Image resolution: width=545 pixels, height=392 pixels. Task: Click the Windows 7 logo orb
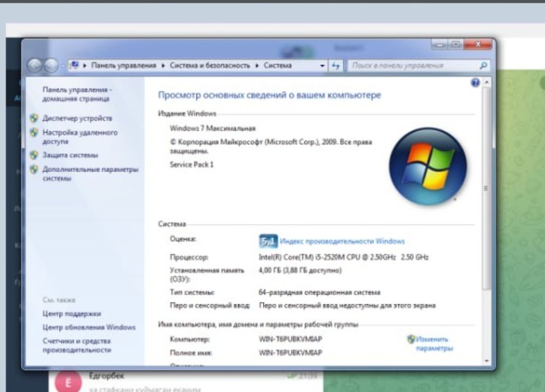427,166
